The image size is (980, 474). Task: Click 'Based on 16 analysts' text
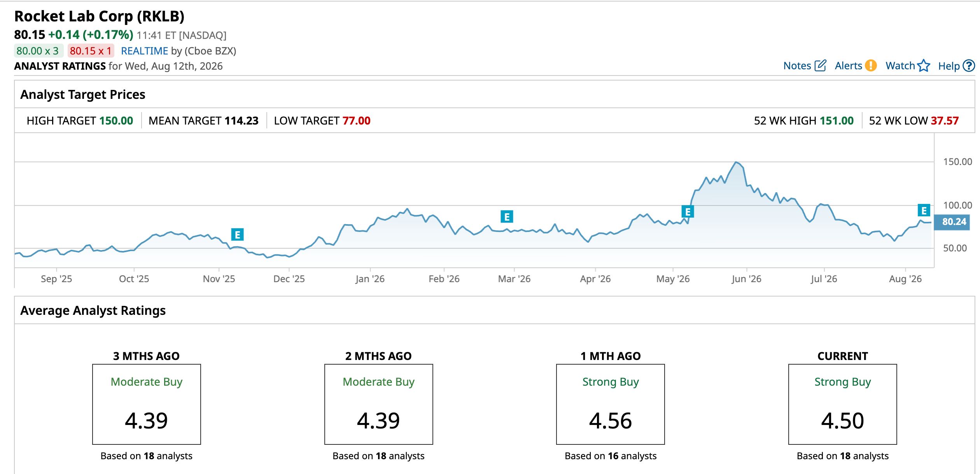click(611, 456)
